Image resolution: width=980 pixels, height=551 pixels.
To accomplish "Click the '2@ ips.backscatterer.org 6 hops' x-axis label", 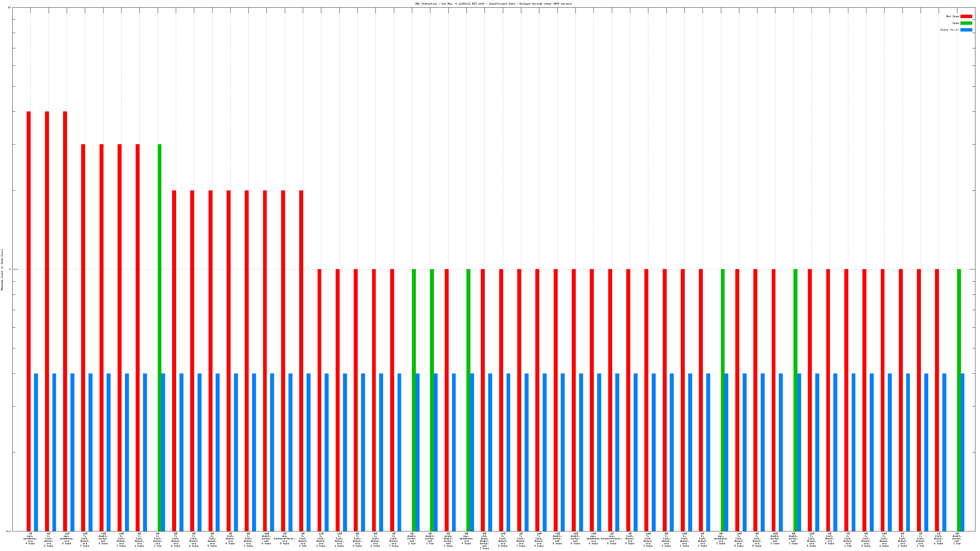I will click(x=284, y=539).
